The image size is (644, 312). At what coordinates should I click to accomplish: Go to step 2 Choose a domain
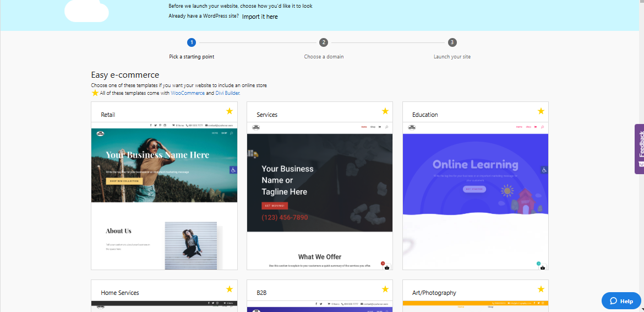324,42
